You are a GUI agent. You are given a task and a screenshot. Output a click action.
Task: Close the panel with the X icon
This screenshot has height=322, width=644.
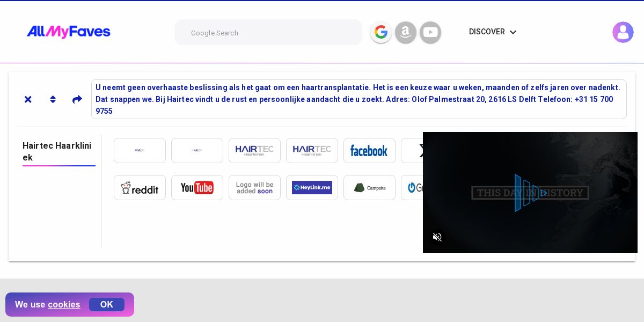tap(28, 99)
